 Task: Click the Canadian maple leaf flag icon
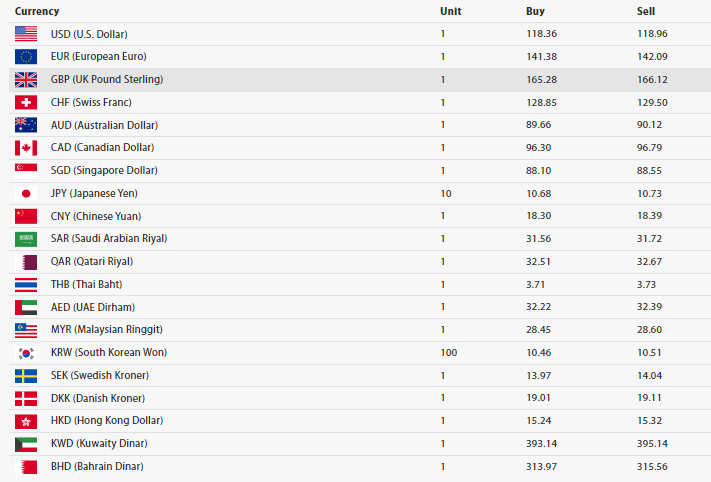click(26, 148)
